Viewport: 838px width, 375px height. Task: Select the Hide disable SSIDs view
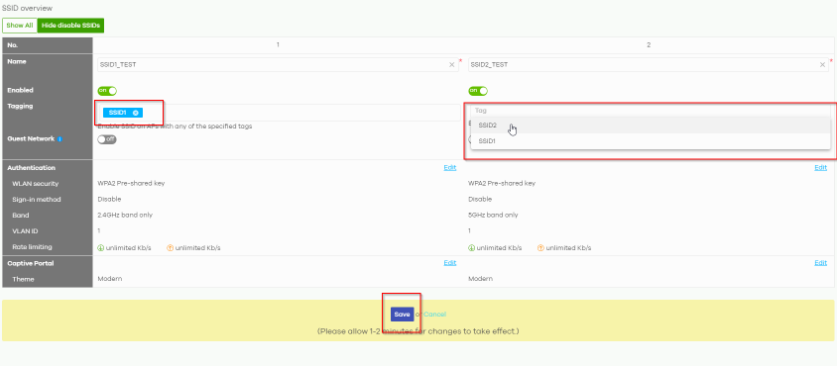(x=71, y=25)
